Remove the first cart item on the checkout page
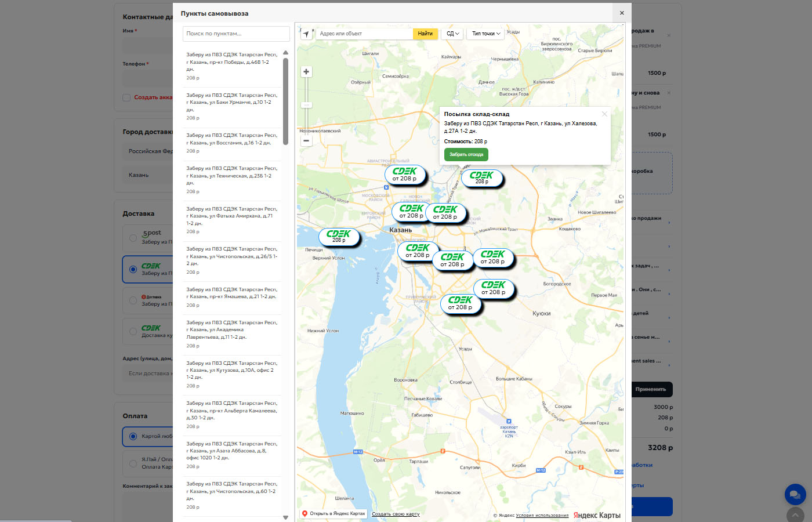Viewport: 812px width, 522px height. pyautogui.click(x=669, y=35)
